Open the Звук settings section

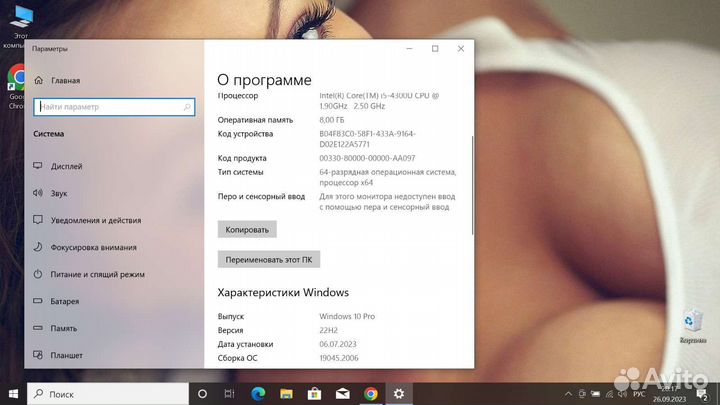(x=50, y=193)
